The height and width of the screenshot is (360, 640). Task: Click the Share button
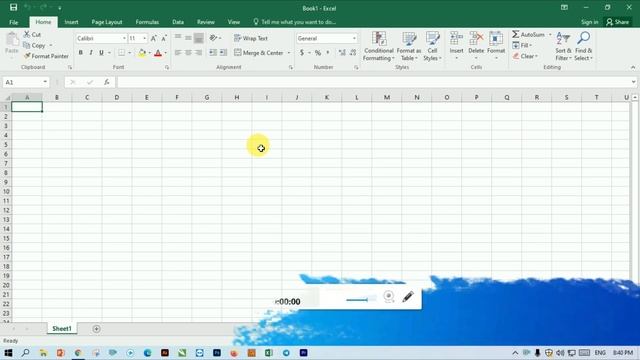[618, 22]
